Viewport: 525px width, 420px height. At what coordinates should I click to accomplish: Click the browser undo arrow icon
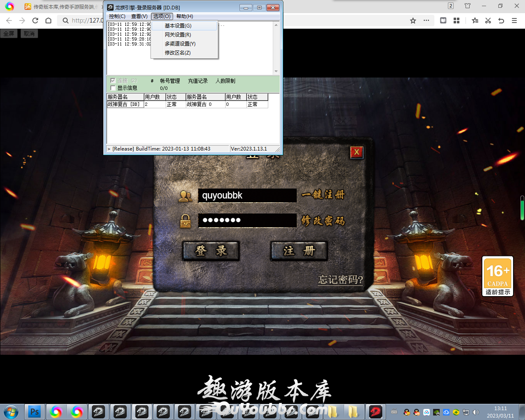[x=501, y=21]
